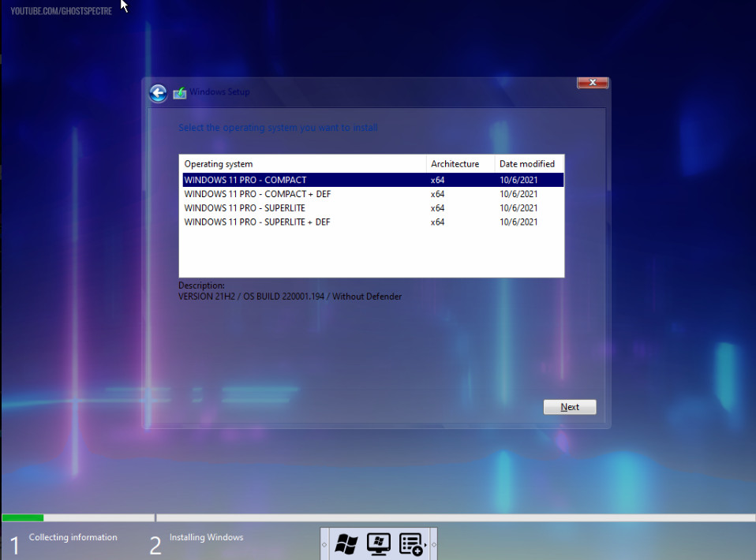The image size is (756, 560).
Task: Click the Windows Setup title icon
Action: coord(180,92)
